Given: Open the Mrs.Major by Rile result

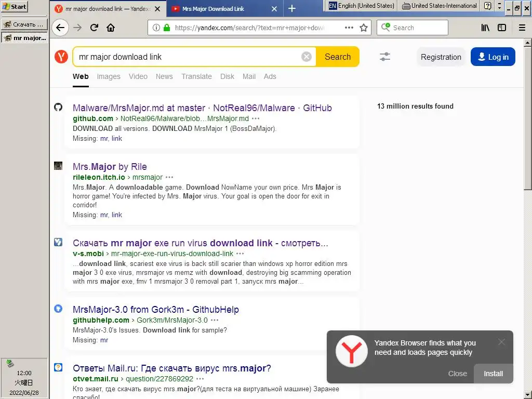Looking at the screenshot, I should pos(110,167).
